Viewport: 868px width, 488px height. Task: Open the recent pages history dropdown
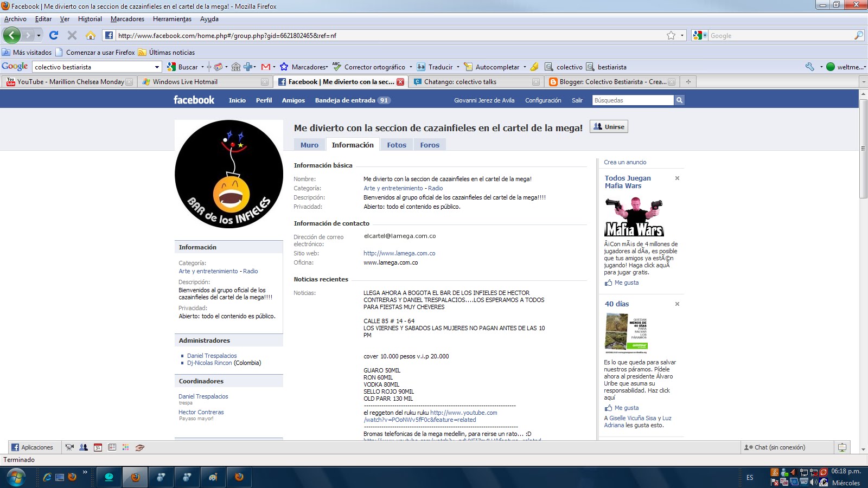tap(39, 35)
